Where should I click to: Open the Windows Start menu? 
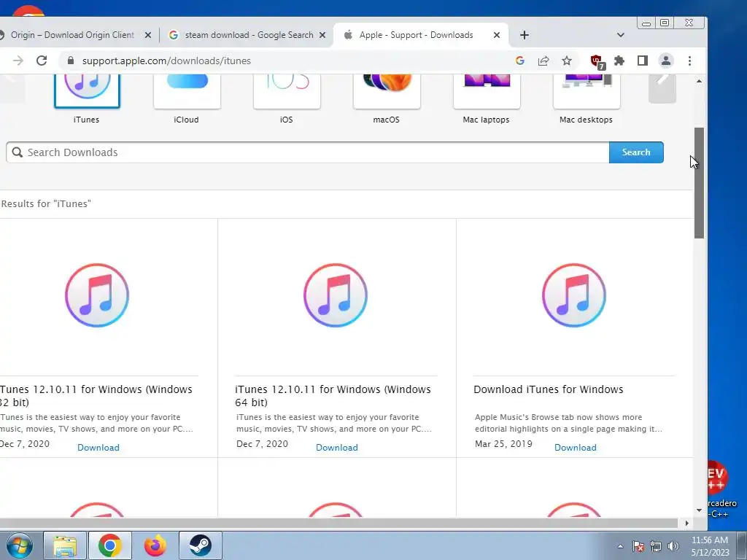click(20, 545)
